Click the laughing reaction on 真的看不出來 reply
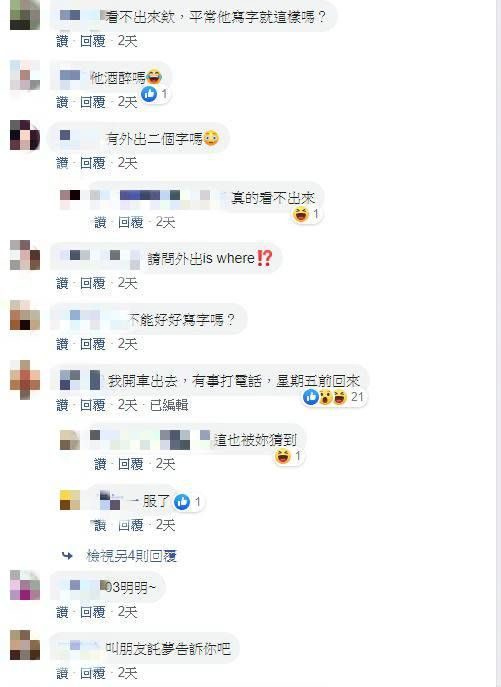Screen dimensions: 501x687 [x=301, y=215]
